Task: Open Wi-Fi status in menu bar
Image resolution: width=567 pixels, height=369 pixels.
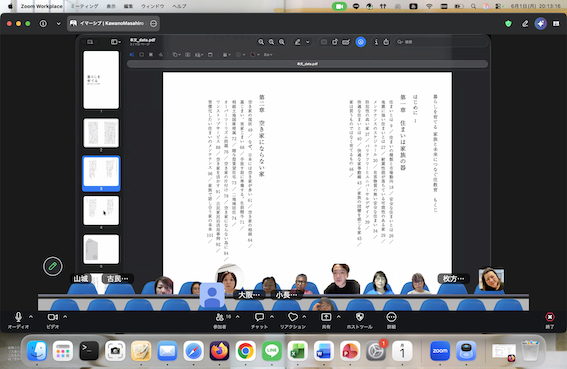Action: tap(429, 6)
